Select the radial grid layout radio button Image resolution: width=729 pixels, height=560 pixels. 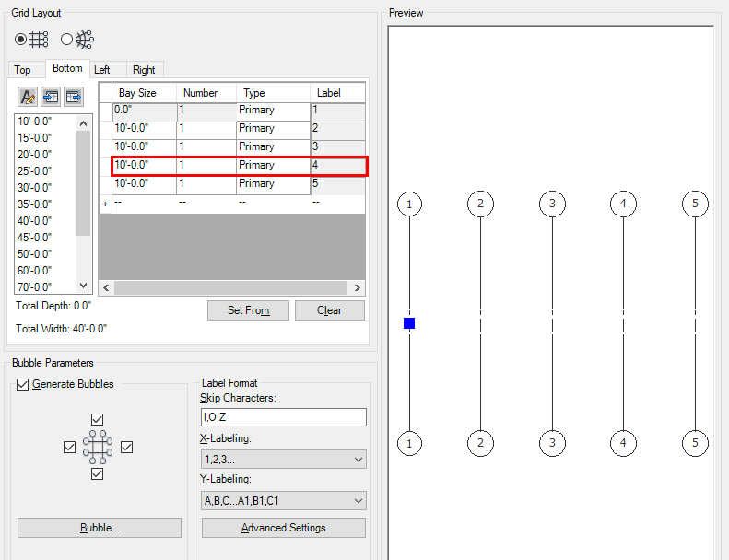(66, 40)
